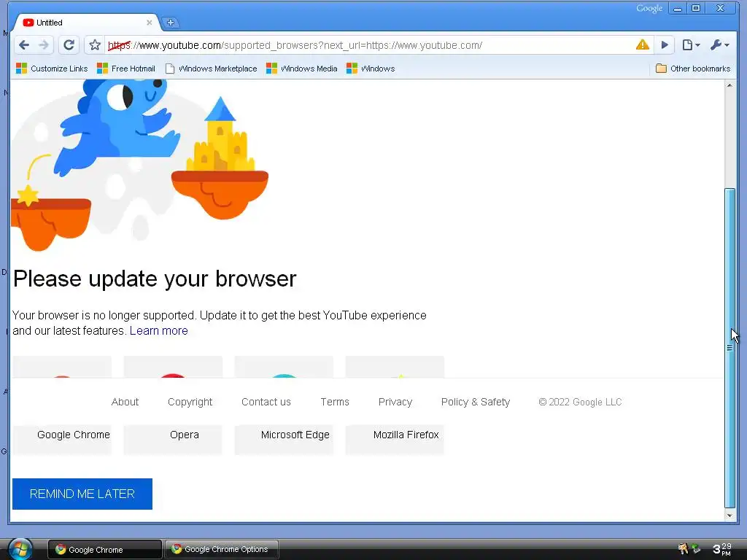
Task: Open the Terms footer link
Action: (x=335, y=402)
